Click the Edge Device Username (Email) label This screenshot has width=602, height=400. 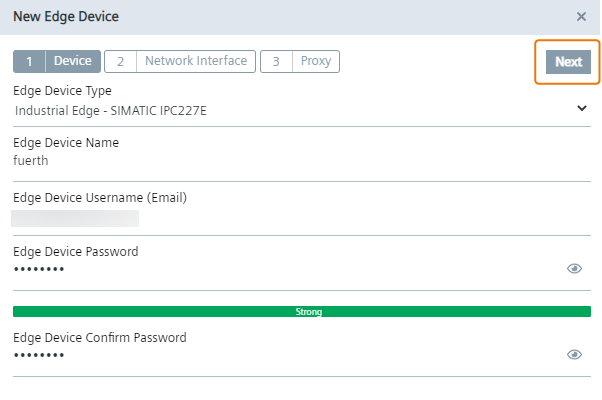(x=100, y=197)
